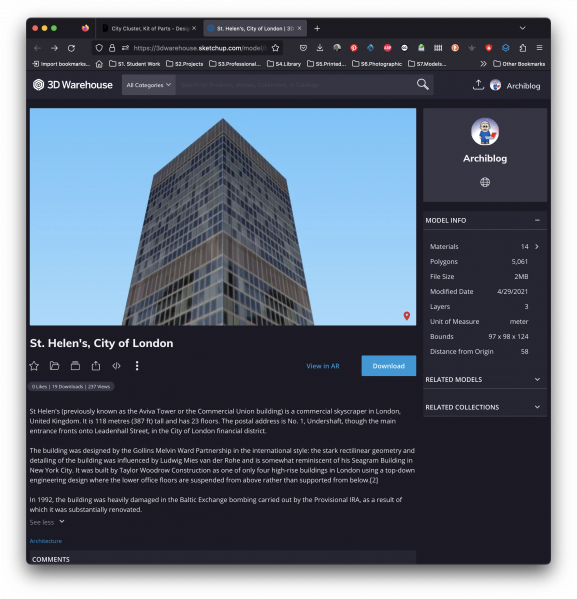Expand the Related Collections section
The image size is (577, 599).
point(484,407)
